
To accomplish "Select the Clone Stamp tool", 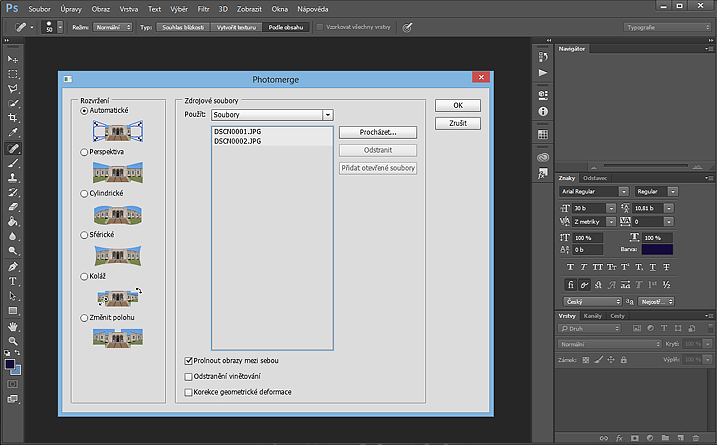I will [x=13, y=178].
